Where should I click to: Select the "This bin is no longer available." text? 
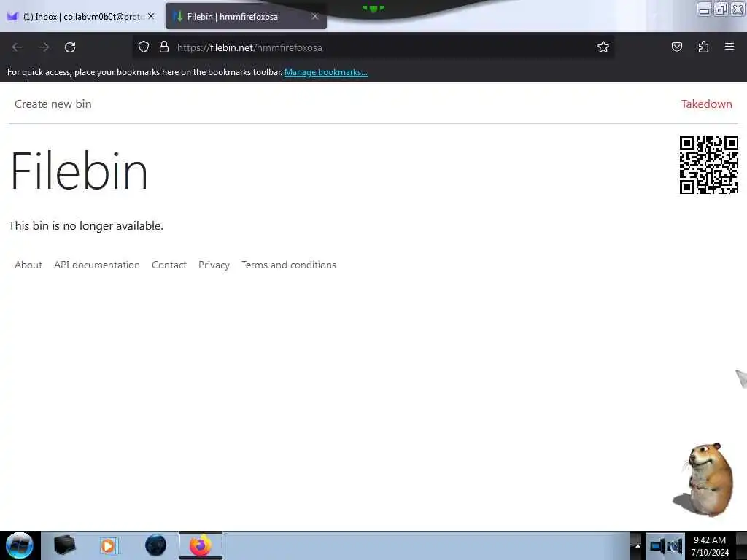pyautogui.click(x=86, y=226)
